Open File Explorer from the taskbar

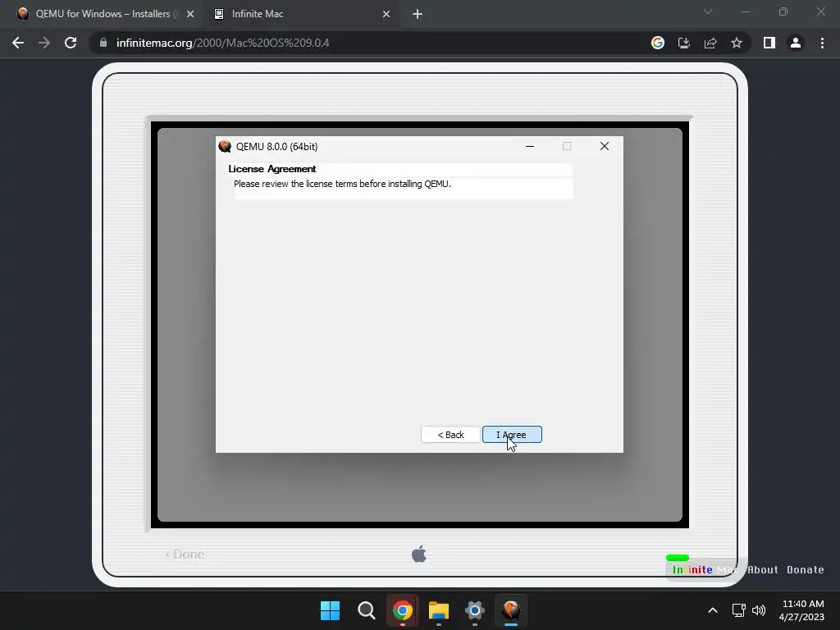pos(439,610)
